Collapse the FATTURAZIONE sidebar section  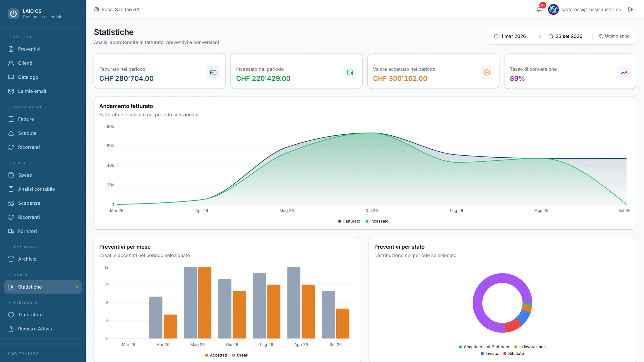pyautogui.click(x=26, y=107)
